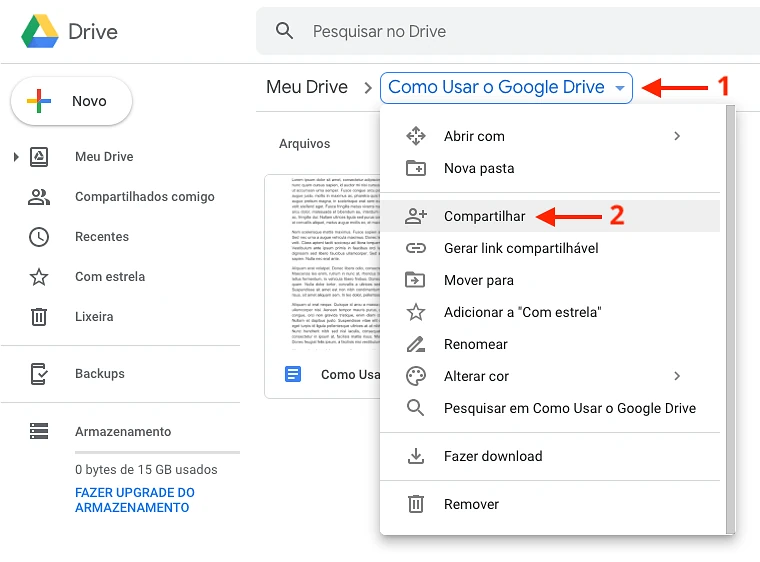Focus the Pesquisar no Drive search field
The image size is (760, 562).
tap(507, 31)
